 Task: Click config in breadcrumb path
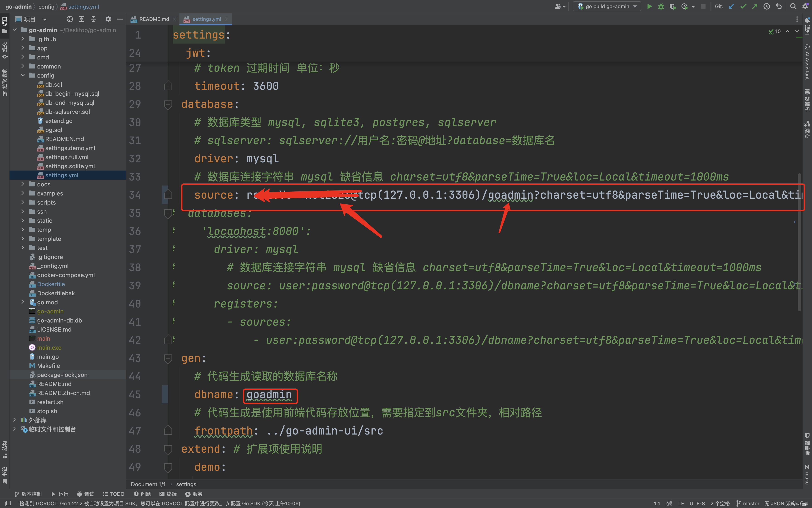pos(46,6)
